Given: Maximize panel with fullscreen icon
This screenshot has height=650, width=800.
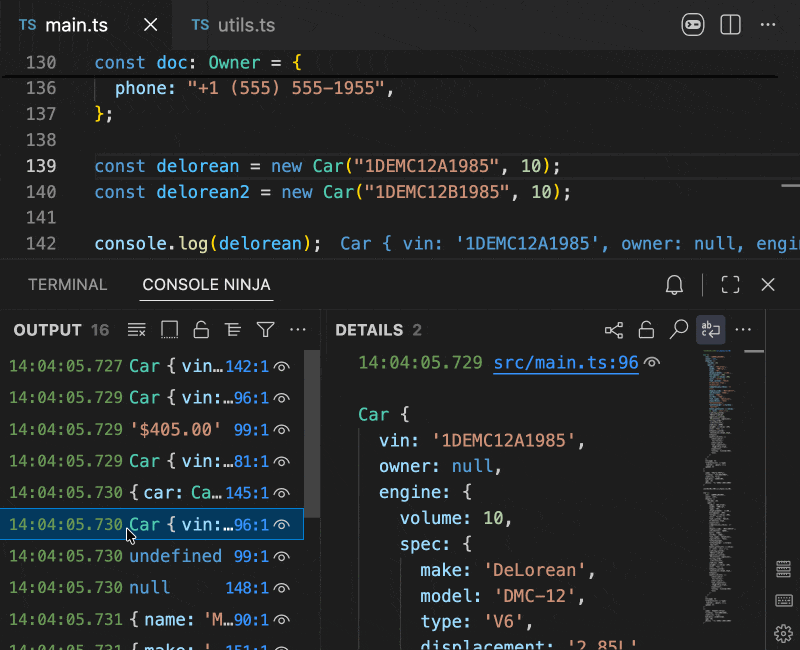Looking at the screenshot, I should pyautogui.click(x=730, y=285).
